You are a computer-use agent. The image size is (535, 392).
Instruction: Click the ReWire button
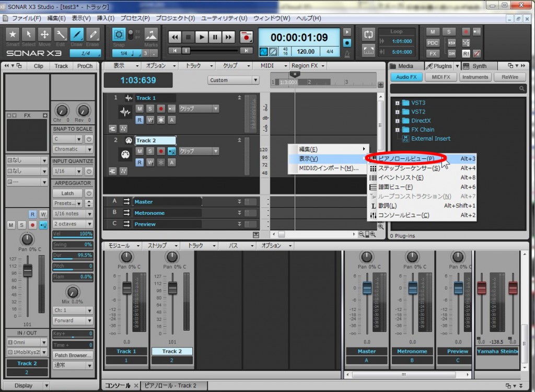tap(510, 77)
